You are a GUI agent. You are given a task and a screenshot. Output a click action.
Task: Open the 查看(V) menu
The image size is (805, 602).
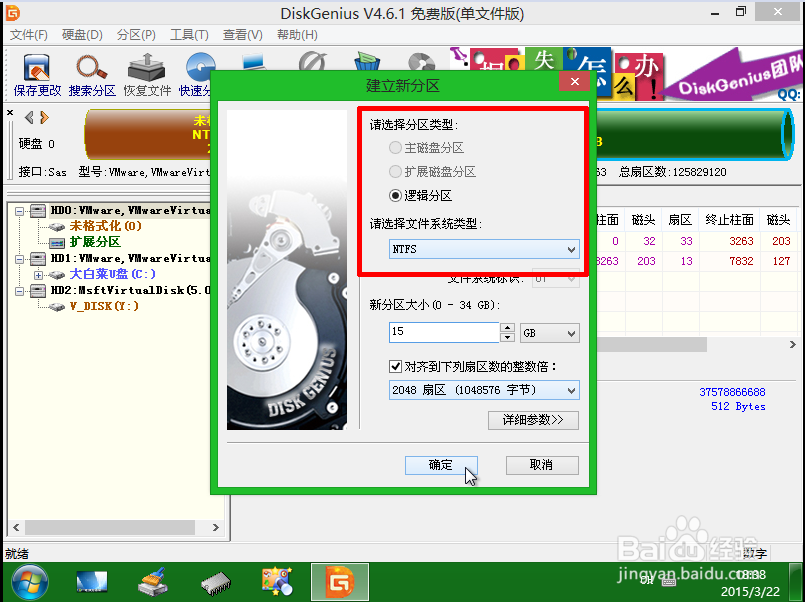coord(243,35)
